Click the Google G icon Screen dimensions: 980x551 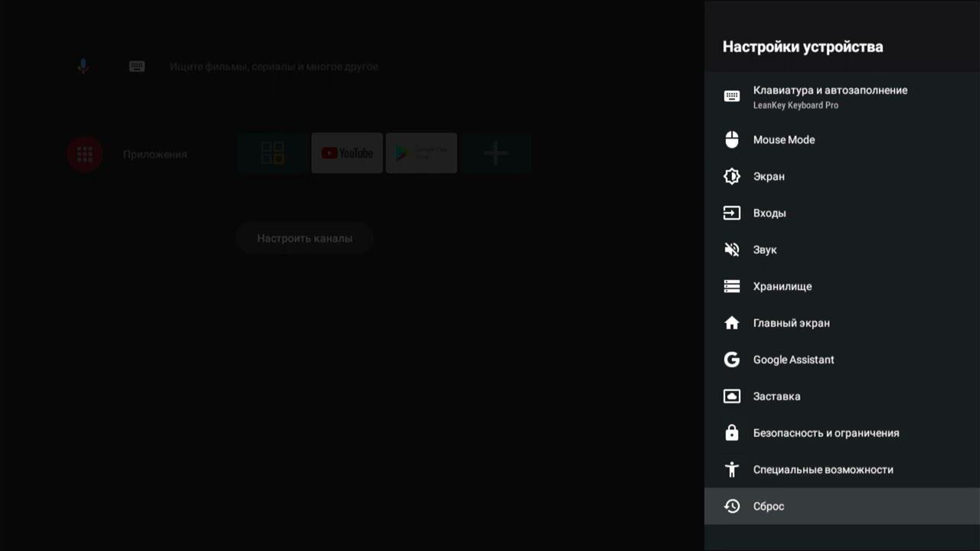coord(732,360)
